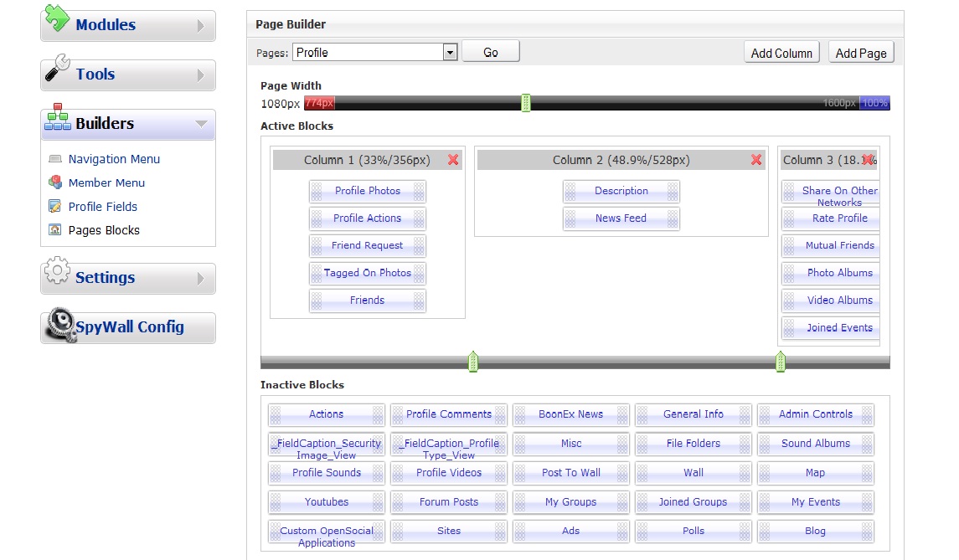959x560 pixels.
Task: Click the Navigation Menu icon
Action: tap(55, 159)
